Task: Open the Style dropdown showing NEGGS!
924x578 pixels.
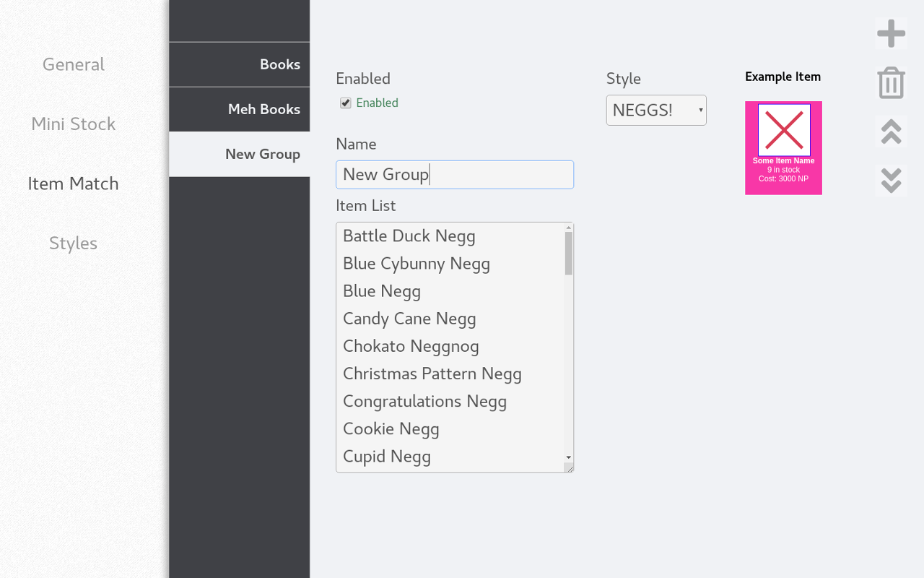Action: tap(656, 110)
